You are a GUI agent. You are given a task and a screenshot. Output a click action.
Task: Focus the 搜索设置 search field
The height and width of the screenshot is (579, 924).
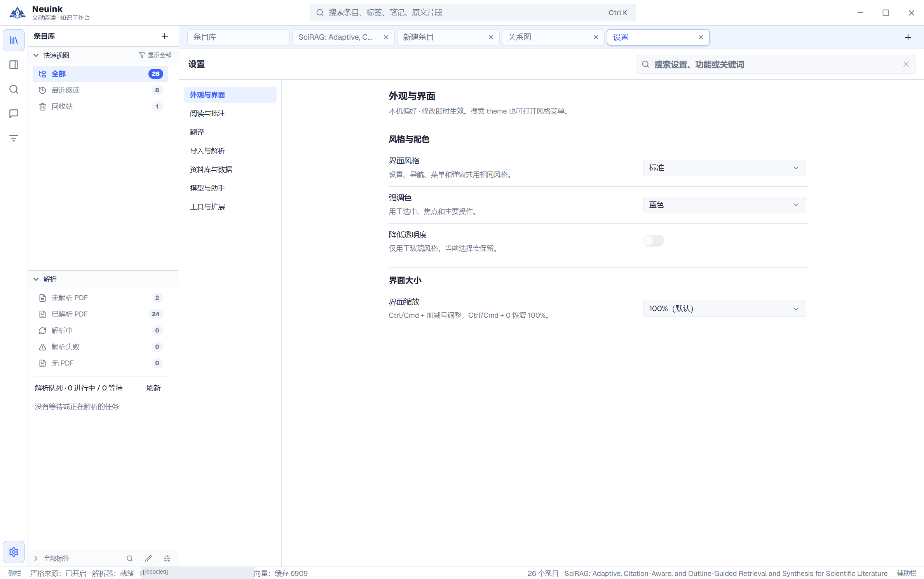775,64
